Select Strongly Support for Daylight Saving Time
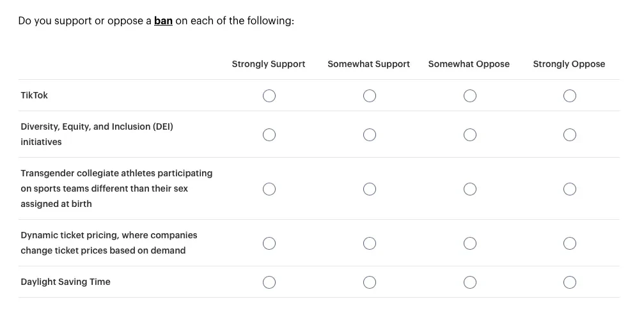 (269, 282)
